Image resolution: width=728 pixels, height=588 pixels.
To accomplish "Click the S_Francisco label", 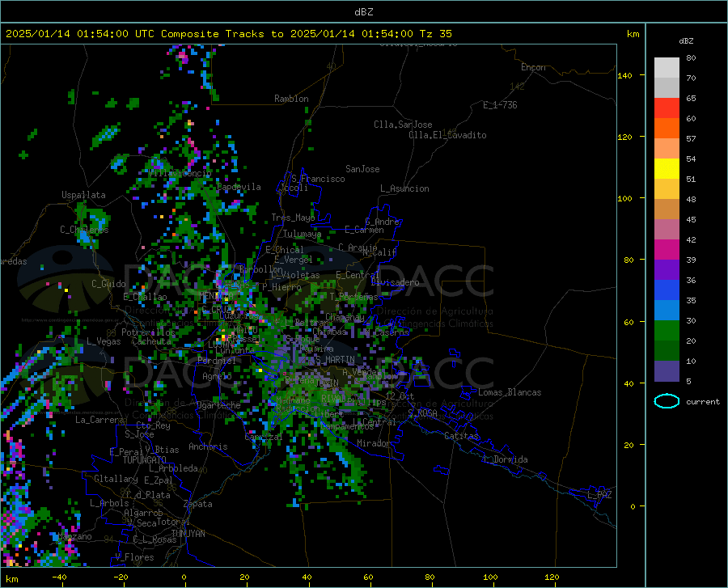I will click(x=318, y=179).
